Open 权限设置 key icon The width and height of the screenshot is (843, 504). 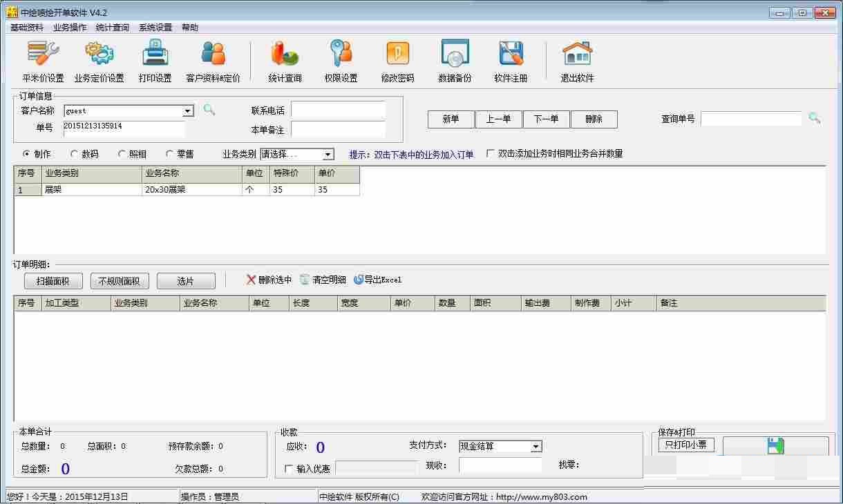(x=341, y=54)
